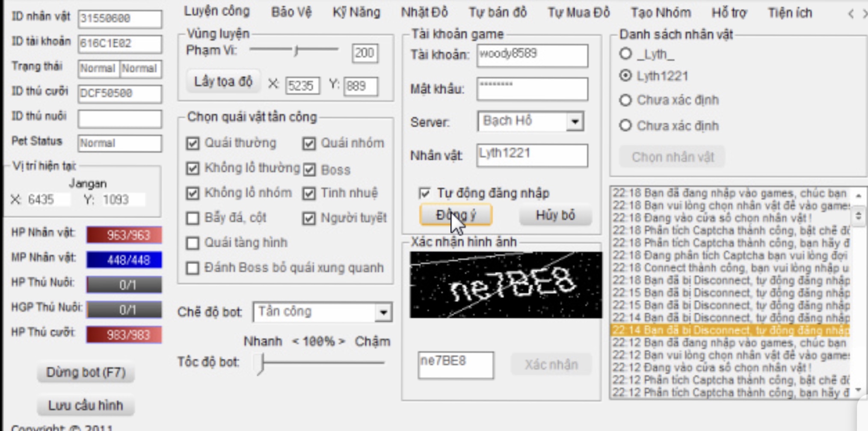Viewport: 868px width, 431px height.
Task: Uncheck Khổng lồ thường
Action: pos(193,168)
